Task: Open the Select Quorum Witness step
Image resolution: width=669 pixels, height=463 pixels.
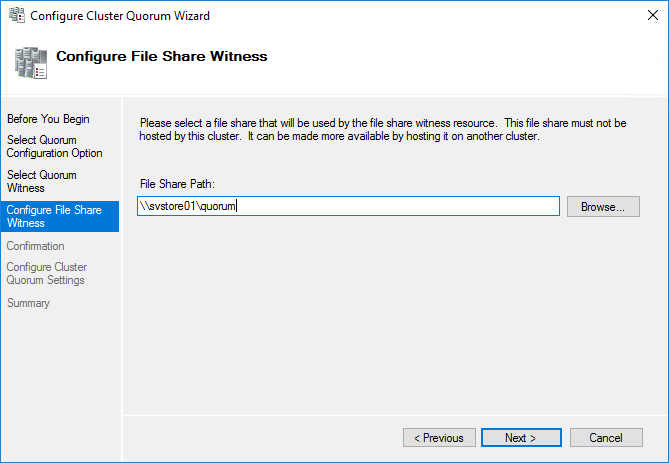Action: pyautogui.click(x=41, y=181)
